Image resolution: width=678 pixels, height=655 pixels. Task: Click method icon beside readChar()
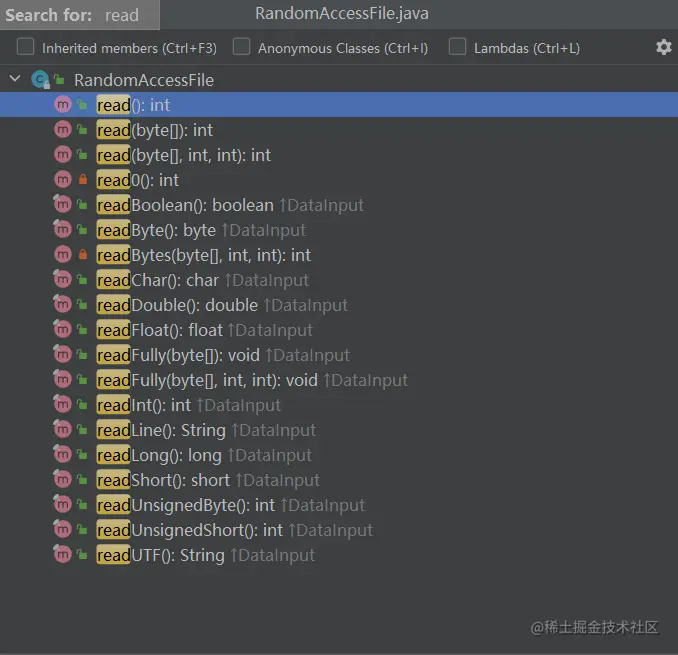pyautogui.click(x=62, y=279)
